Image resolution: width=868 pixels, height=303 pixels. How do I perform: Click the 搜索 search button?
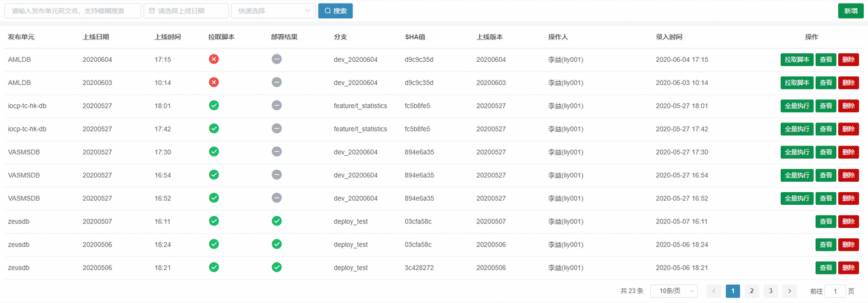point(335,11)
